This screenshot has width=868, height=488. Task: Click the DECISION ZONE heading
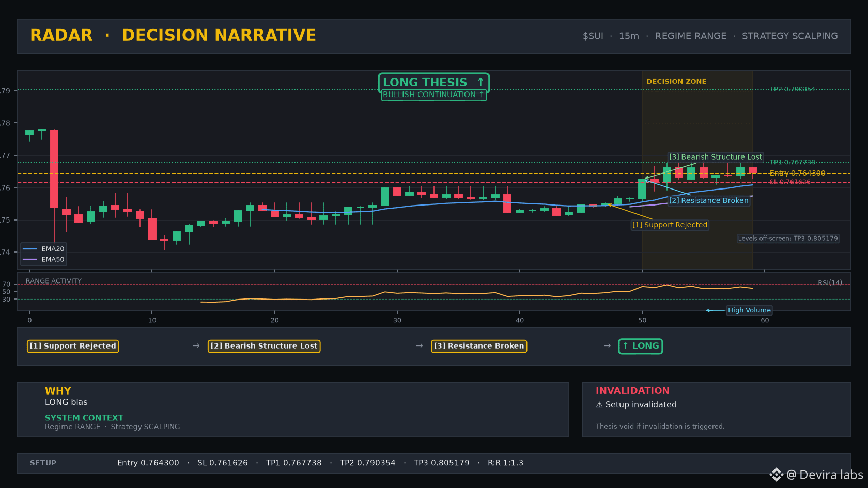pos(676,82)
